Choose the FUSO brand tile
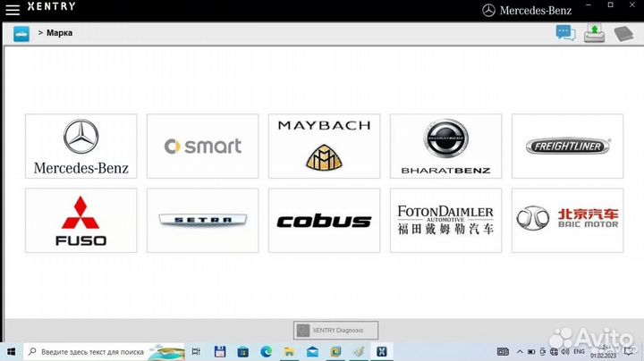This screenshot has width=644, height=361. tap(81, 220)
